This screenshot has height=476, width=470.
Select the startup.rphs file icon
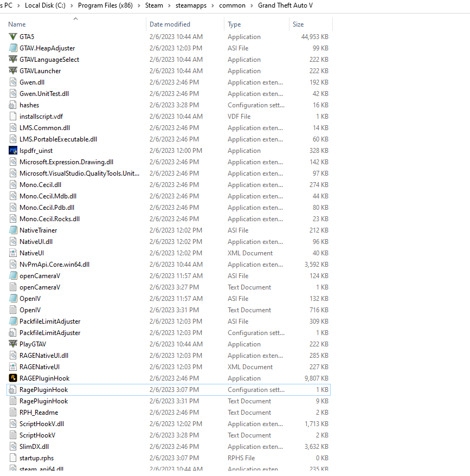[13, 458]
